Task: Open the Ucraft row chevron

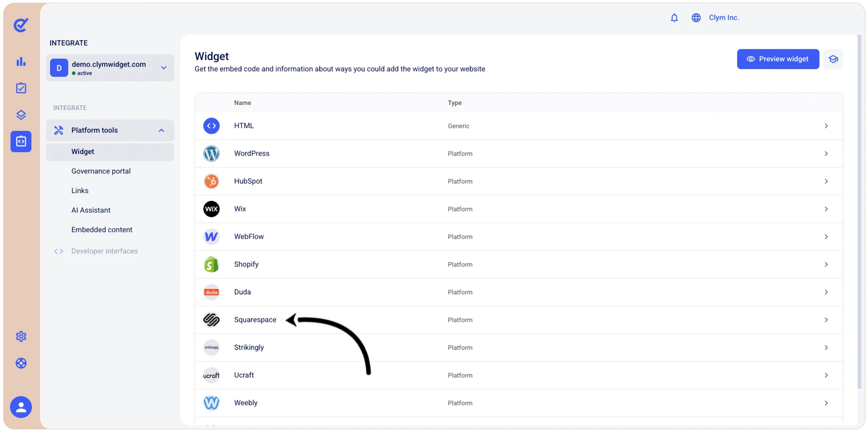Action: coord(826,375)
